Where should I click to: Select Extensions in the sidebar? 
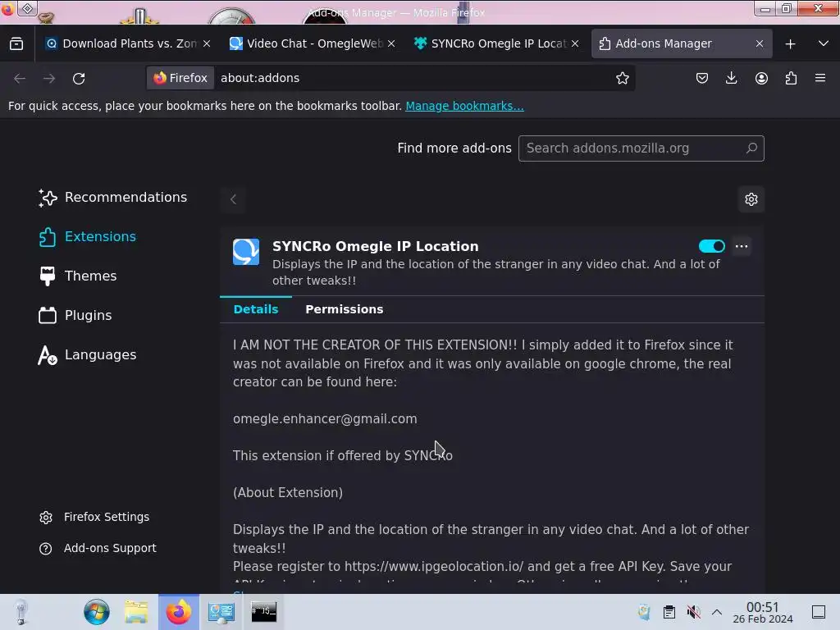[x=87, y=237]
